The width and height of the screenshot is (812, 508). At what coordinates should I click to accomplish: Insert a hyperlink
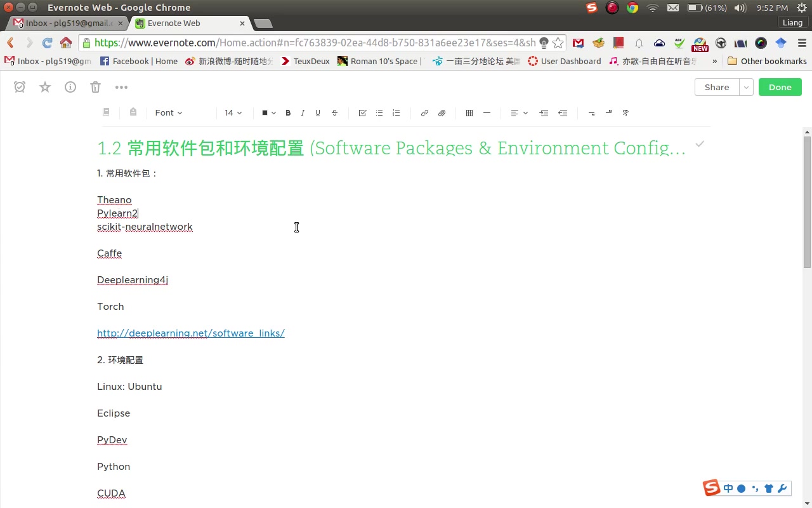(x=424, y=113)
